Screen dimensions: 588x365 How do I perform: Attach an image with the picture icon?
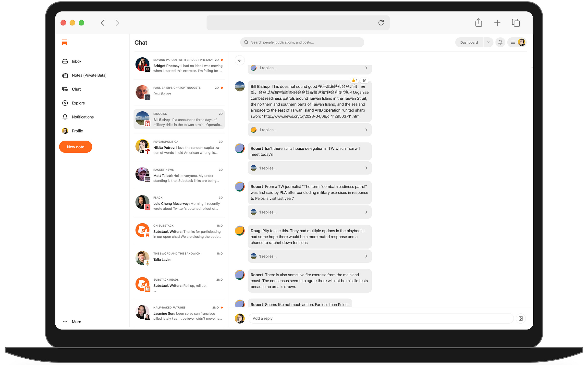521,318
